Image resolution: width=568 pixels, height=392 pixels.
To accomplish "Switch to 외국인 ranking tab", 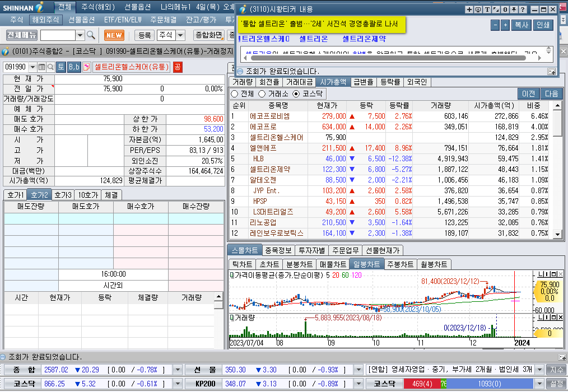I will pyautogui.click(x=417, y=82).
